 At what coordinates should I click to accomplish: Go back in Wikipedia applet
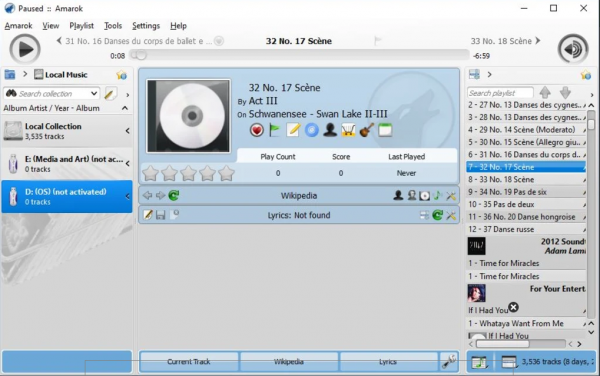click(x=147, y=195)
